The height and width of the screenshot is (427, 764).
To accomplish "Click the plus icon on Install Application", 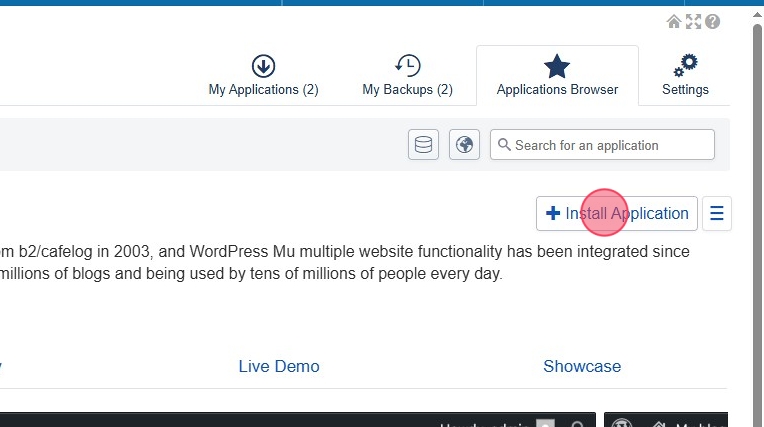I will click(553, 213).
